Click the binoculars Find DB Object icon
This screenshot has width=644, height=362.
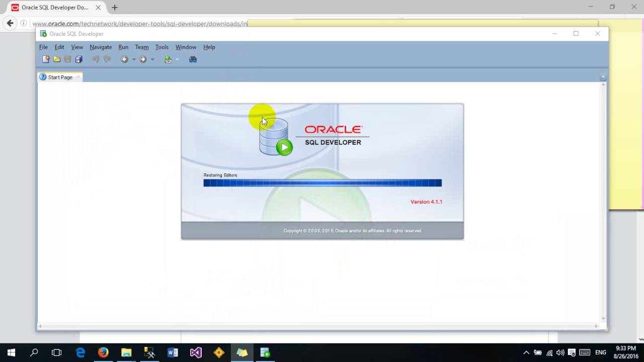193,59
